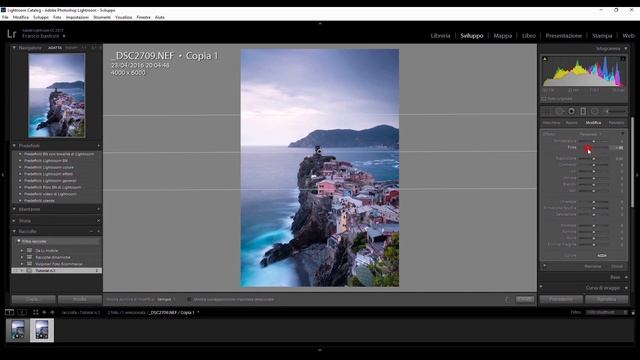Click the Lr logo identity plate
The image size is (640, 360).
click(x=11, y=34)
